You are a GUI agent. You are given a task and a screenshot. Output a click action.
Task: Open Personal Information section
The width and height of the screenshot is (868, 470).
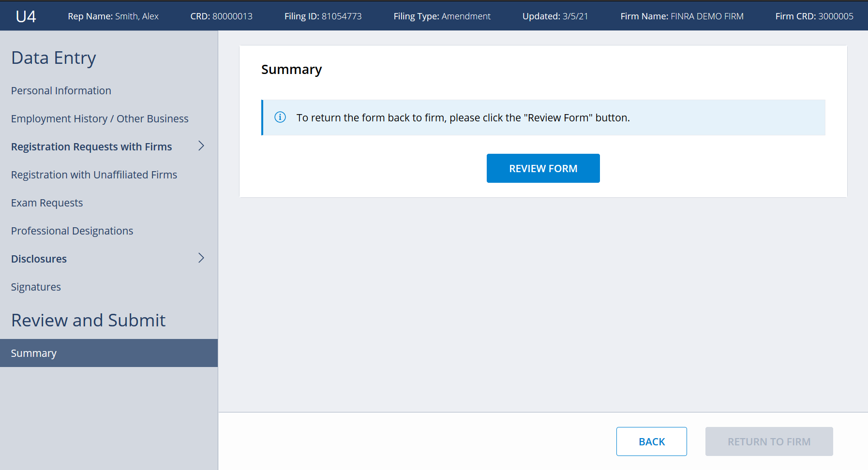(x=61, y=91)
